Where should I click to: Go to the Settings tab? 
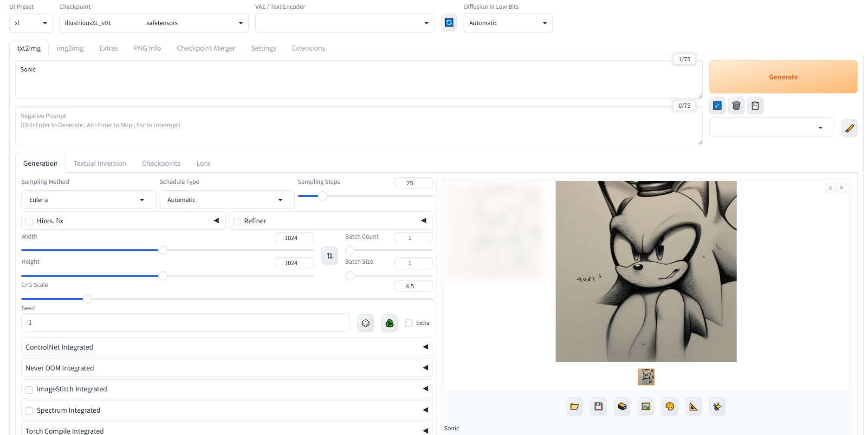pyautogui.click(x=264, y=48)
